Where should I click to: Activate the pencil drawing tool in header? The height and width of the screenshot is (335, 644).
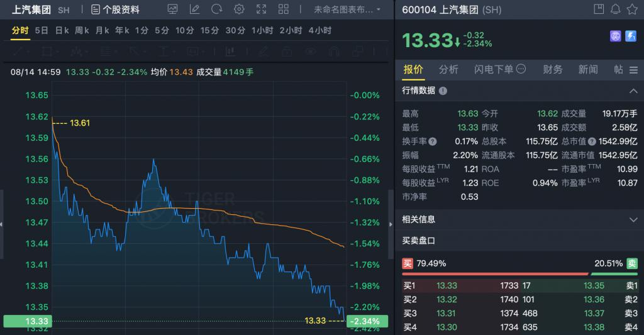[x=195, y=9]
